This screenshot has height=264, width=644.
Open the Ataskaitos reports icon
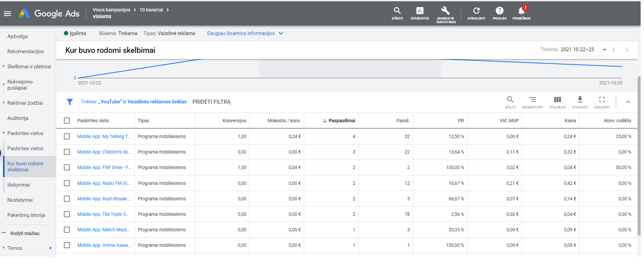click(x=420, y=13)
